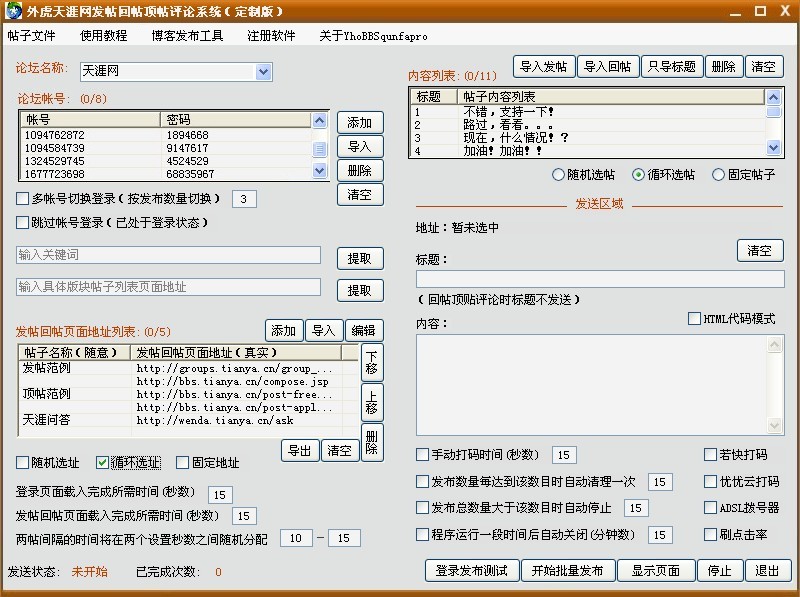Screen dimensions: 800x597
Task: Uncheck the 循环选址 checkbox
Action: [x=102, y=463]
